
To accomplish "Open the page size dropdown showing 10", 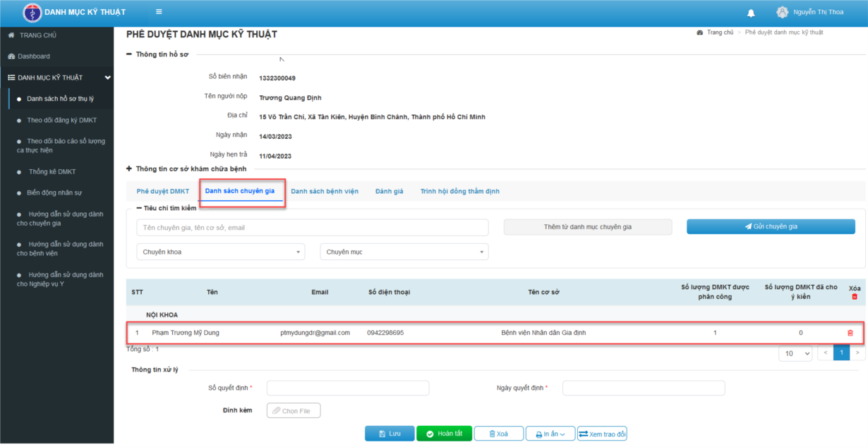I will (795, 353).
